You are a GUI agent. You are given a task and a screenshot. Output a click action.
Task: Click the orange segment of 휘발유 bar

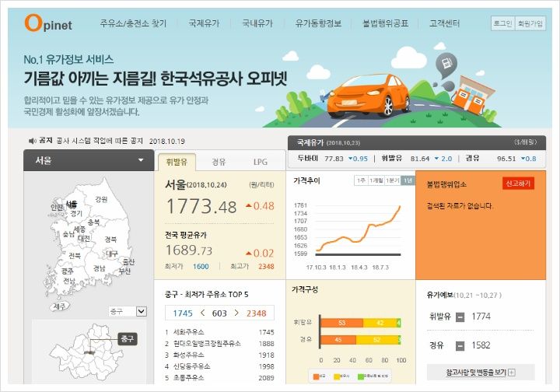[x=341, y=323]
